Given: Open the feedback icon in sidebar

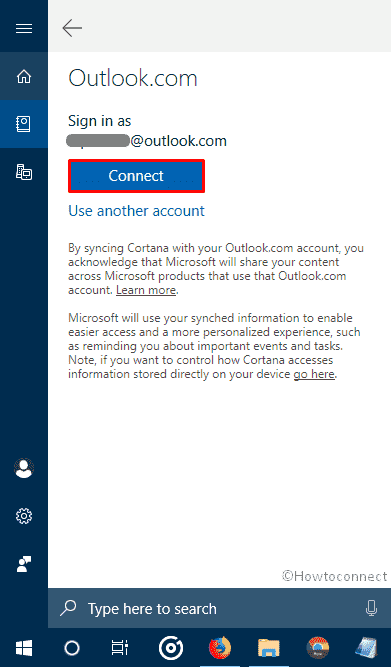Looking at the screenshot, I should pos(24,564).
